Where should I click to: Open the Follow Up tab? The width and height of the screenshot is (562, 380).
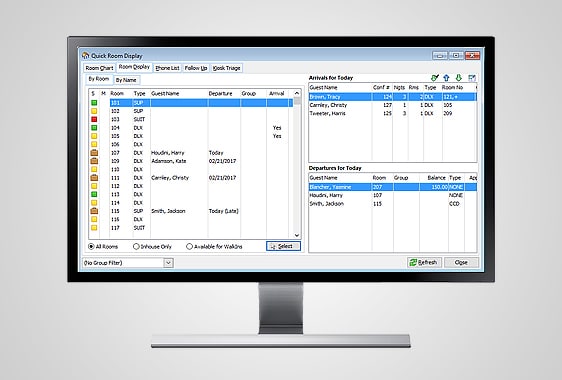pyautogui.click(x=196, y=68)
